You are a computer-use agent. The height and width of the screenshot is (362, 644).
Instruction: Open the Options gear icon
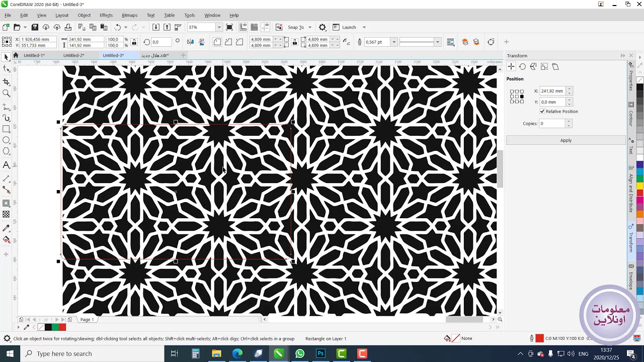[323, 27]
